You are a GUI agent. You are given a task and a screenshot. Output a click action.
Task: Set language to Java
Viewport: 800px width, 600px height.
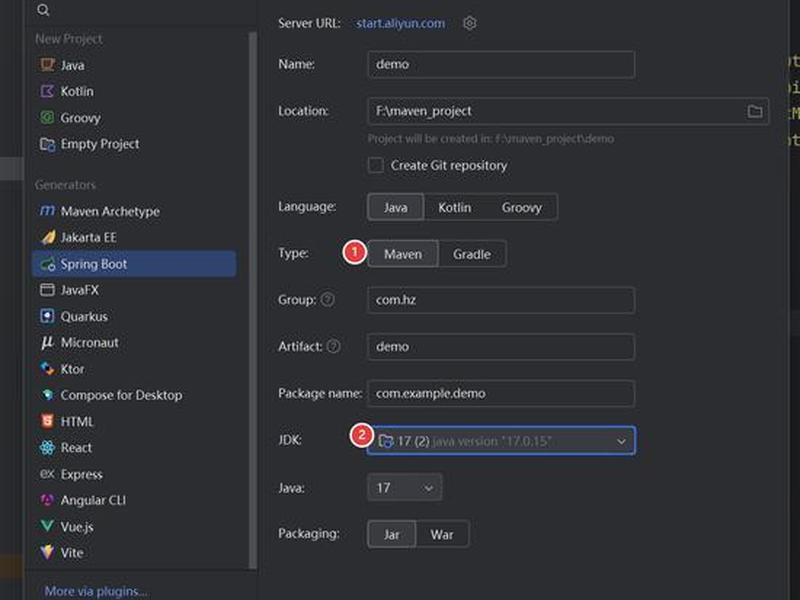(x=395, y=207)
